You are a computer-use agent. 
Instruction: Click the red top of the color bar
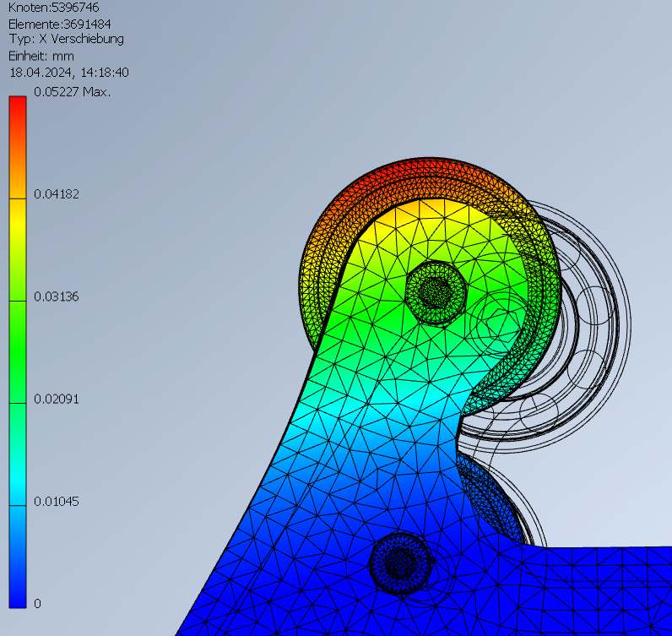click(18, 110)
